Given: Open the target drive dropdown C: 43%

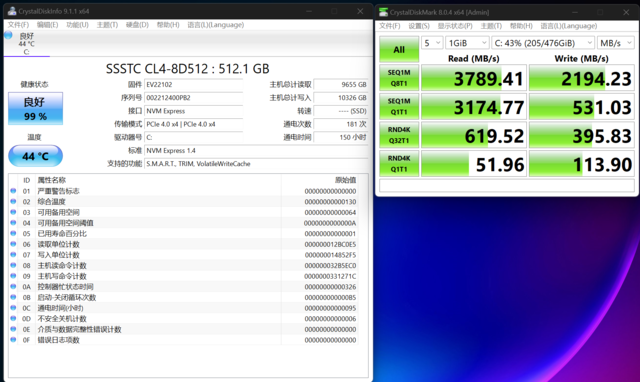Looking at the screenshot, I should [x=542, y=43].
